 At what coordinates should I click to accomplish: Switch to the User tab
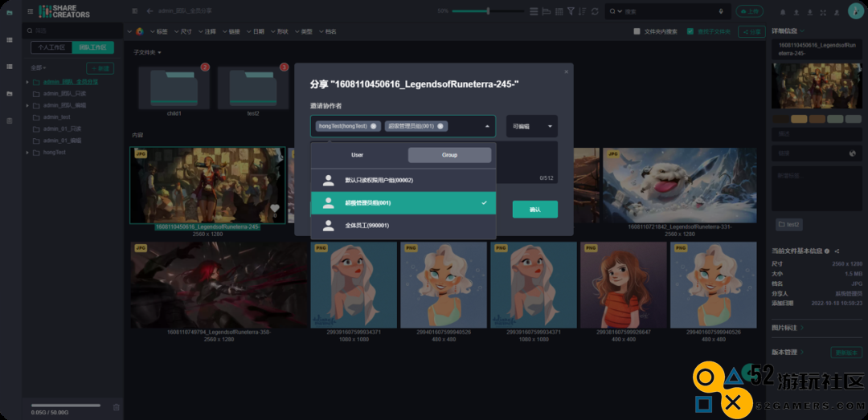click(x=357, y=155)
